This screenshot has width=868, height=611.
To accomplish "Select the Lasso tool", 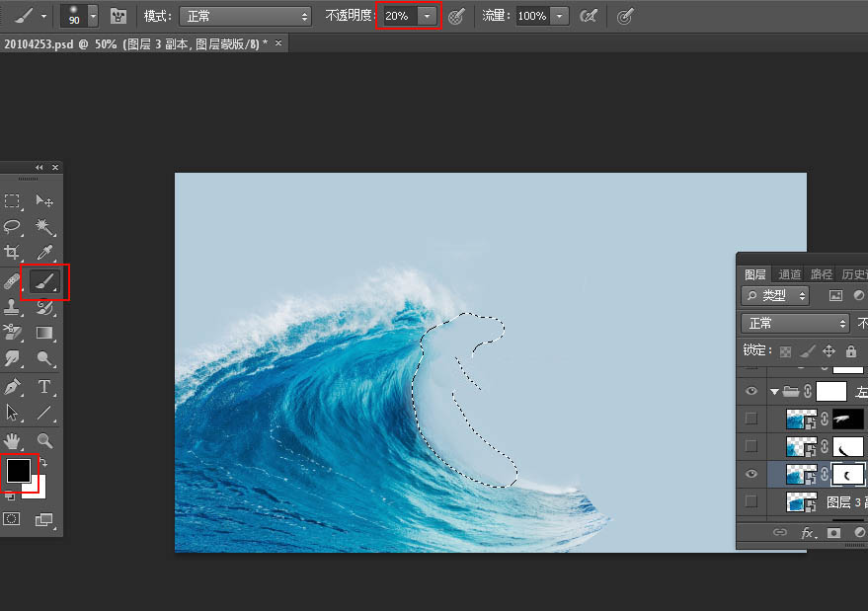I will 12,226.
